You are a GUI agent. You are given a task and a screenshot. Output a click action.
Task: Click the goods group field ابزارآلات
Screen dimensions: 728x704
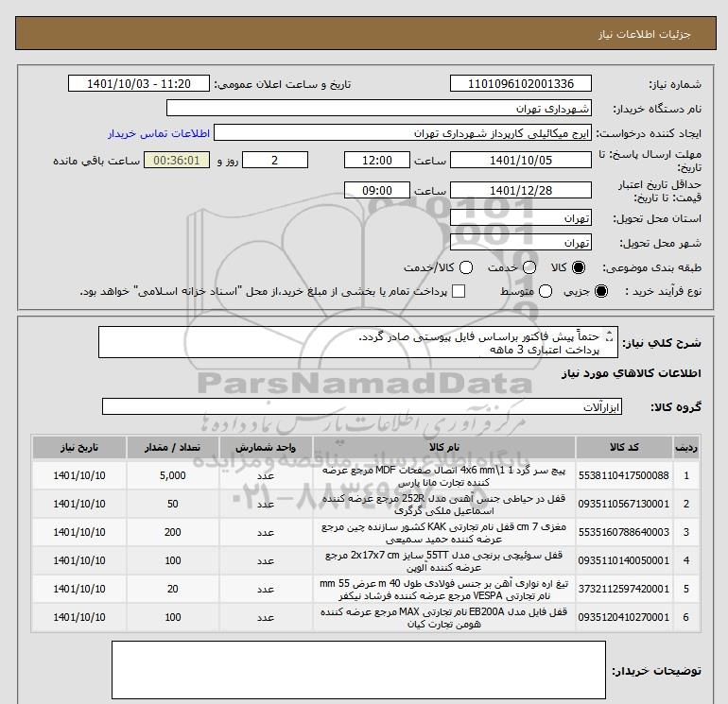click(x=362, y=406)
